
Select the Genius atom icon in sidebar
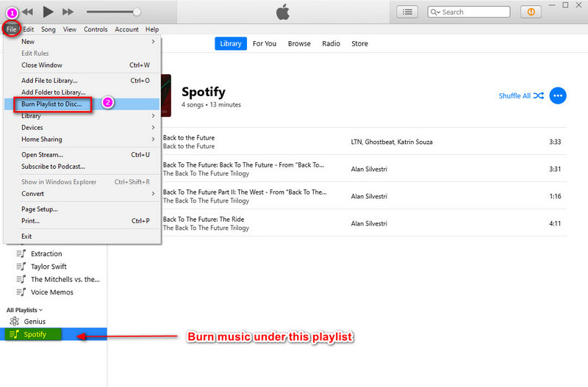(x=14, y=321)
